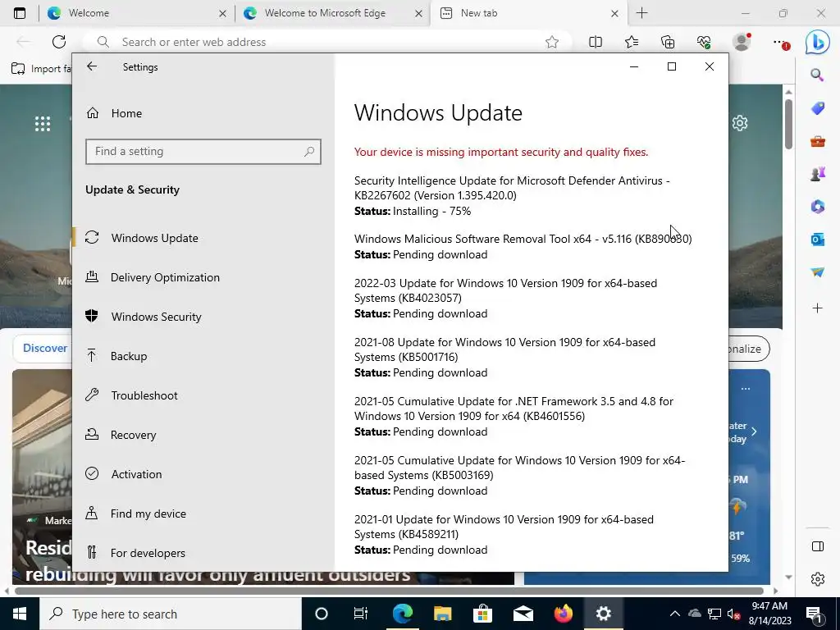Show hidden system tray icons chevron
This screenshot has width=840, height=630.
675,614
